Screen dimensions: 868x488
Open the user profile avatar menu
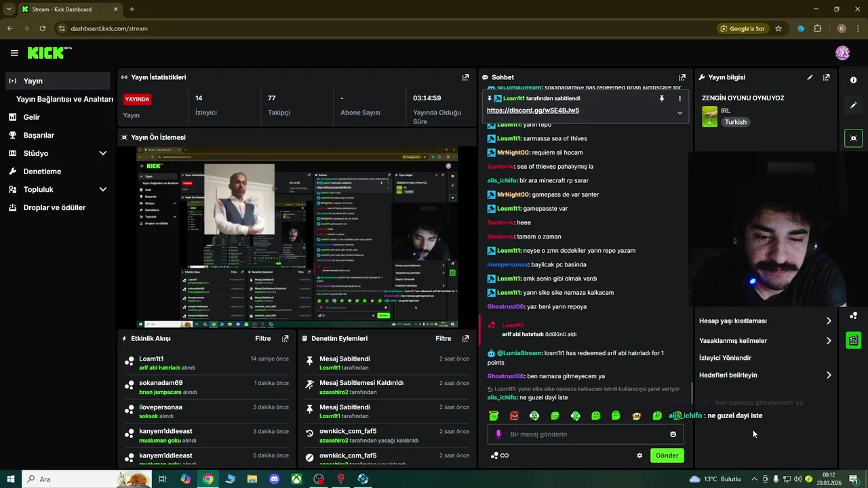click(842, 53)
